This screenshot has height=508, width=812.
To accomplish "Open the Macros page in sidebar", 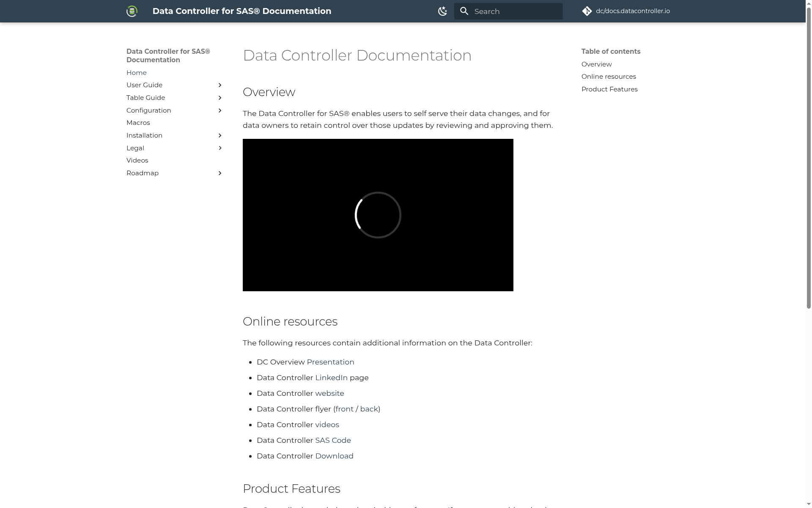I will (x=138, y=123).
